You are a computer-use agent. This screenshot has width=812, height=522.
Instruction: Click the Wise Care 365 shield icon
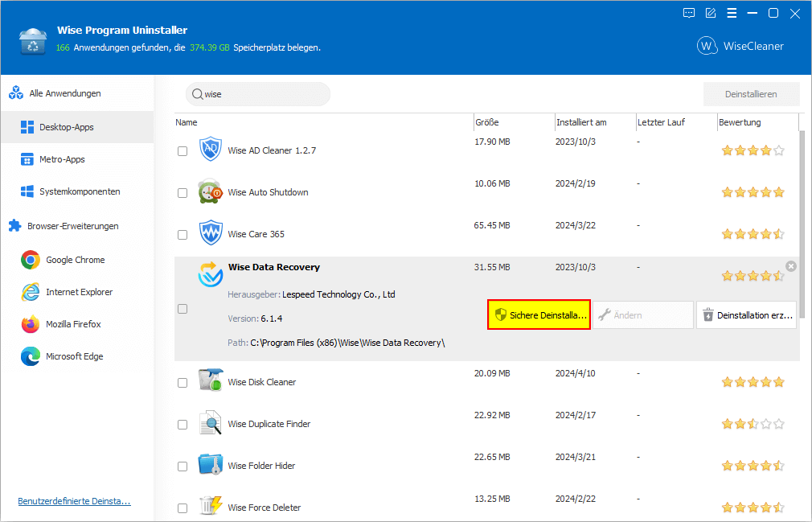211,233
